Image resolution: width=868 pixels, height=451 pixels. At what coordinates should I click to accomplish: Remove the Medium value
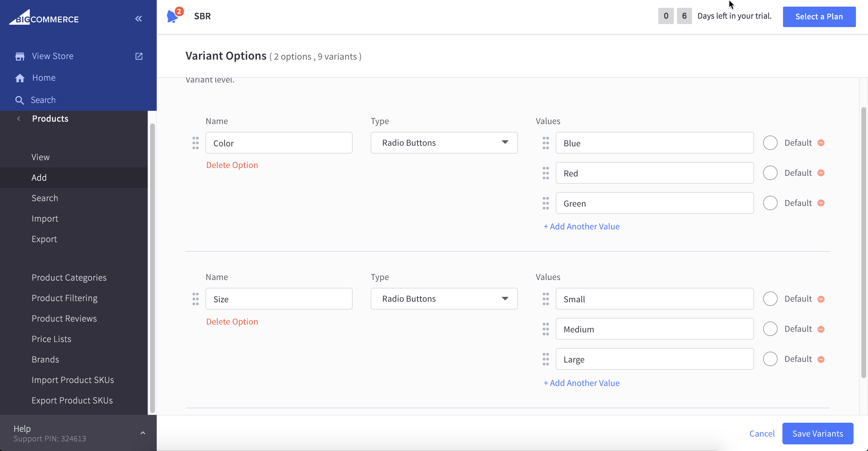pyautogui.click(x=821, y=329)
